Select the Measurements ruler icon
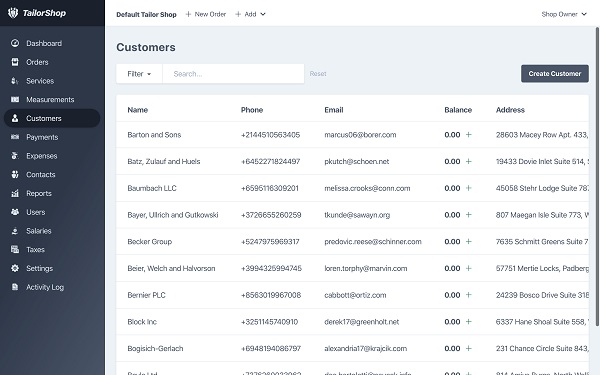Screen dimensions: 600x375 (15, 99)
